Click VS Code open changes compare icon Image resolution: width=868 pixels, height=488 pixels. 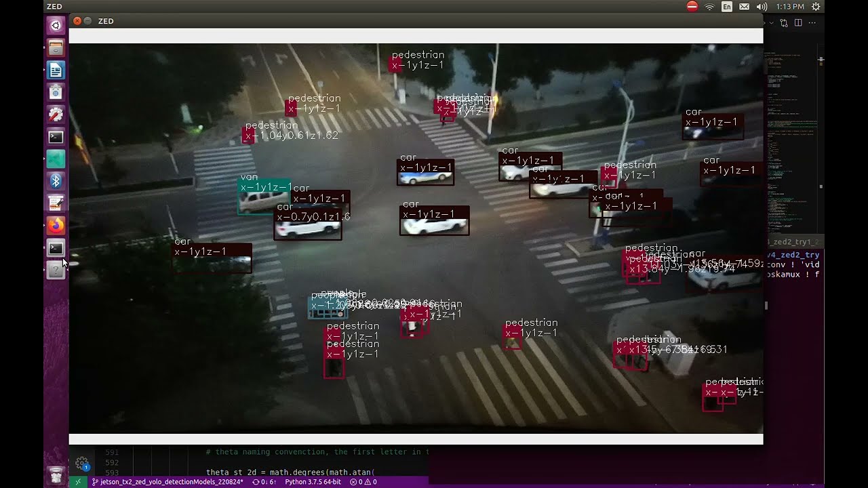coord(784,22)
